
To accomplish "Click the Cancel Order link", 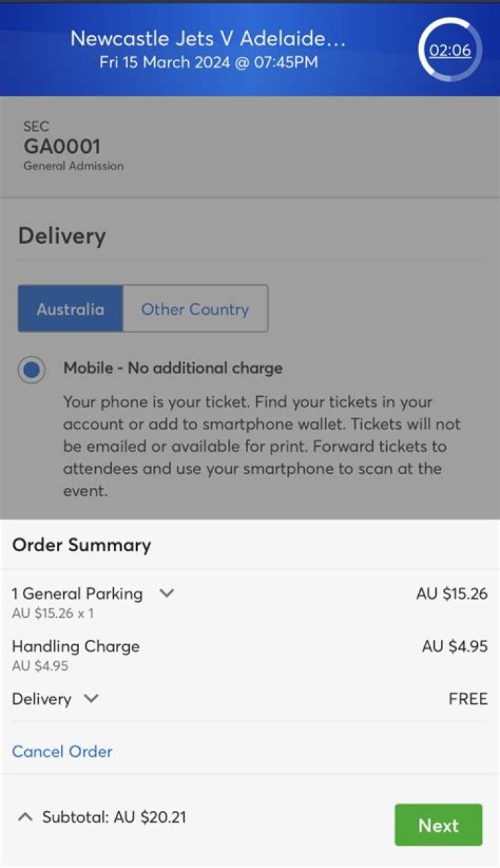I will click(x=62, y=751).
